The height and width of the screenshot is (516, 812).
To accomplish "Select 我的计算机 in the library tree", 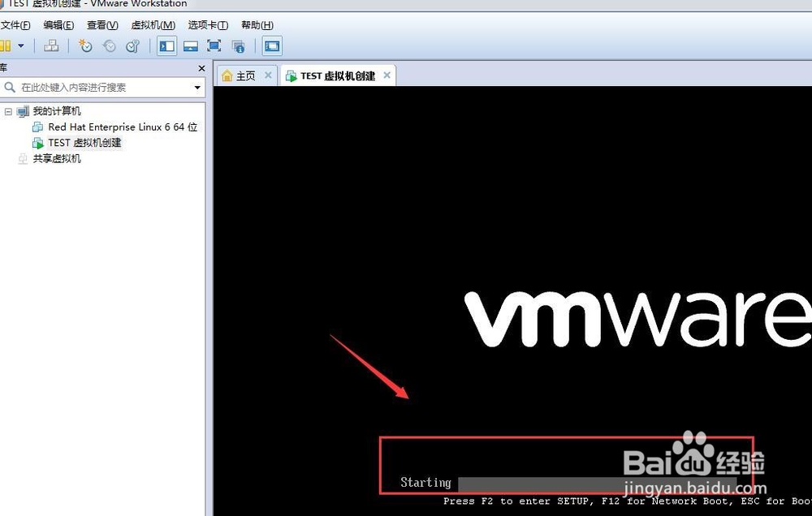I will (57, 111).
